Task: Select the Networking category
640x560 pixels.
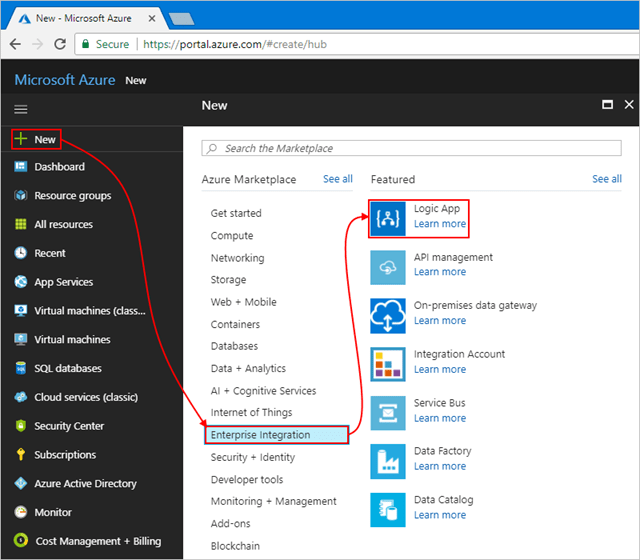Action: (x=238, y=258)
